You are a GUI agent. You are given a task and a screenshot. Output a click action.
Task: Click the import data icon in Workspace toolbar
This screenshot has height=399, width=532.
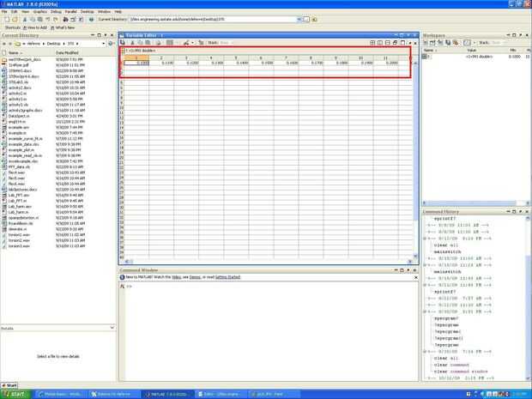coord(440,42)
